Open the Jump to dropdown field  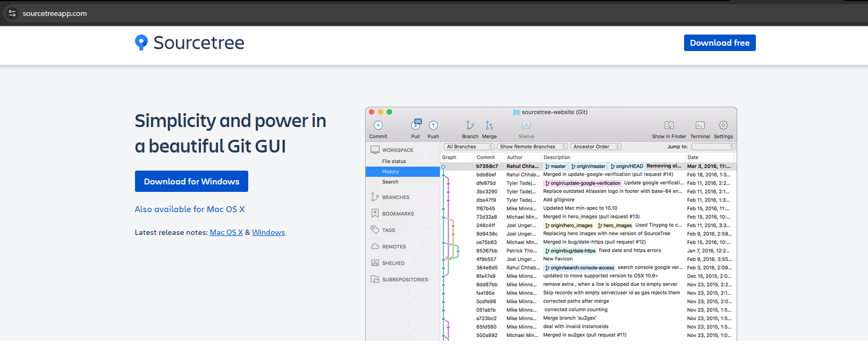click(x=713, y=147)
